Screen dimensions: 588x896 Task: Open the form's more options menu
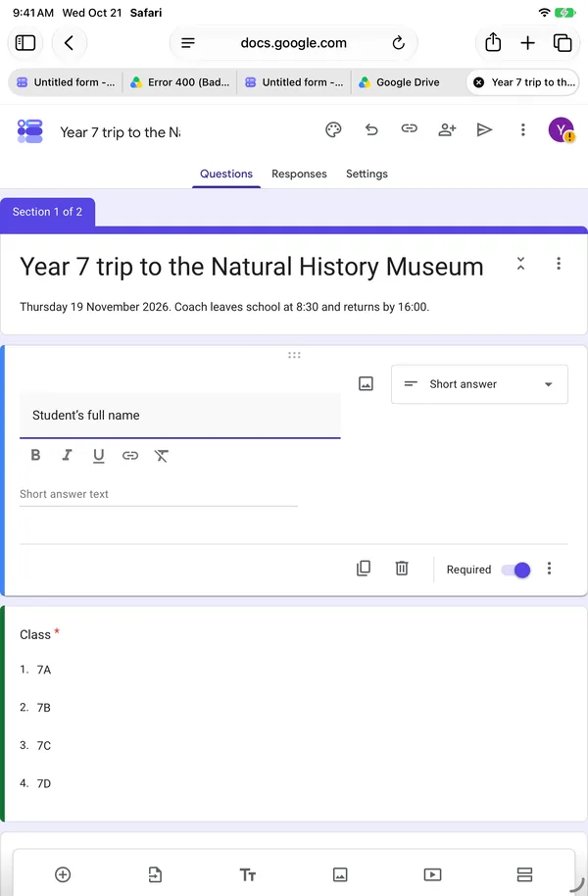pyautogui.click(x=522, y=130)
